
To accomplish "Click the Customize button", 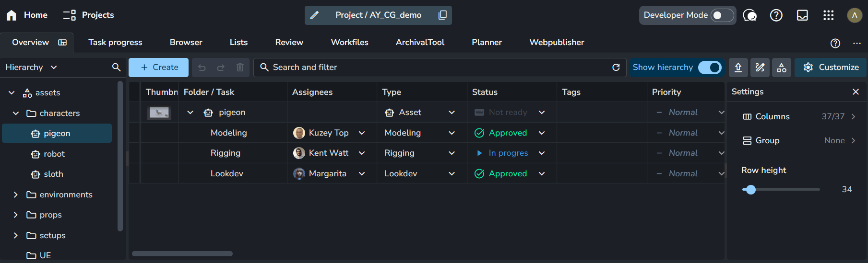I will pos(831,68).
